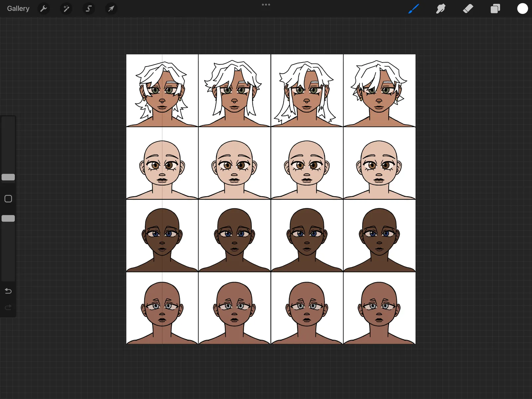532x399 pixels.
Task: Select the Brush tool
Action: pyautogui.click(x=414, y=9)
